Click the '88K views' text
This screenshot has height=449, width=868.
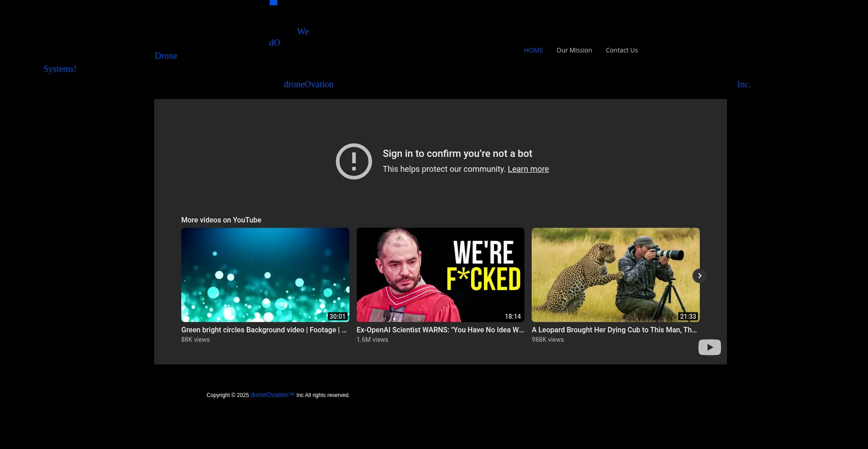click(x=195, y=340)
